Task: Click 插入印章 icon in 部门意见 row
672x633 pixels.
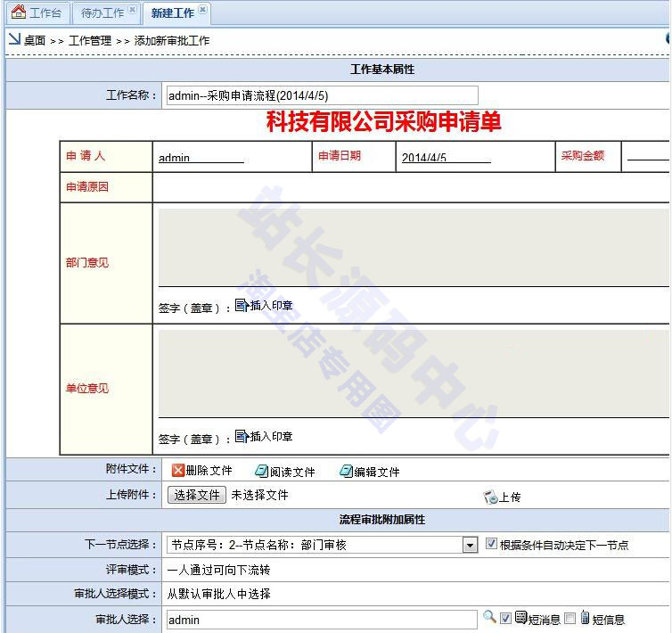Action: click(242, 305)
